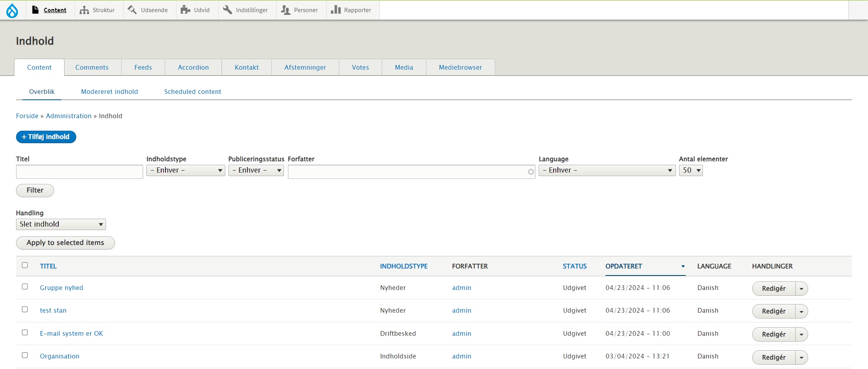868x369 pixels.
Task: Open the Scheduled content sub-tab
Action: pos(192,92)
